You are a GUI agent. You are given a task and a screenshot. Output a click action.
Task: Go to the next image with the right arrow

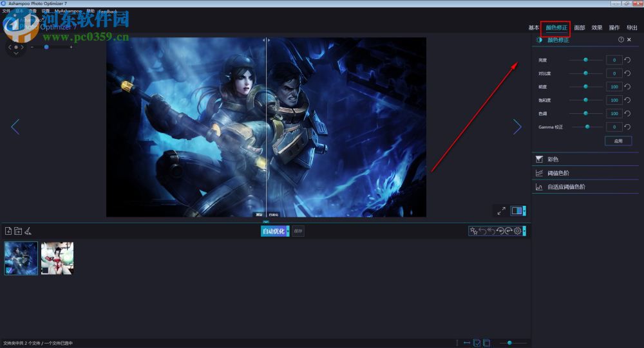[517, 127]
